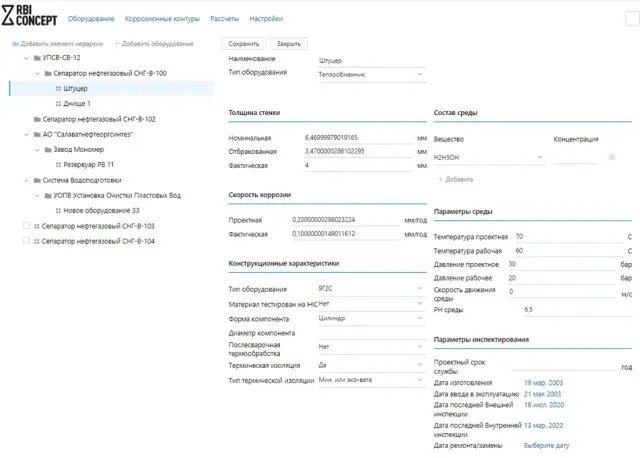Edit the Концентрация field
The width and height of the screenshot is (640, 458).
(577, 158)
